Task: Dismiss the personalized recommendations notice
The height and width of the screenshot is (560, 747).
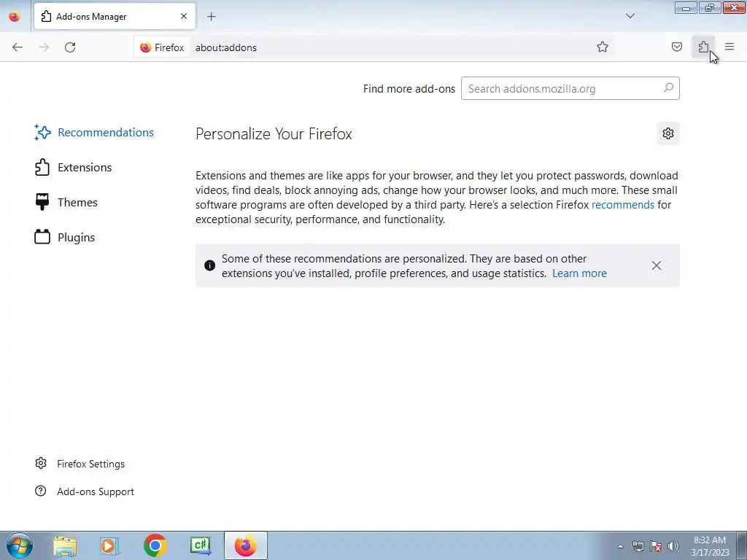Action: point(657,265)
